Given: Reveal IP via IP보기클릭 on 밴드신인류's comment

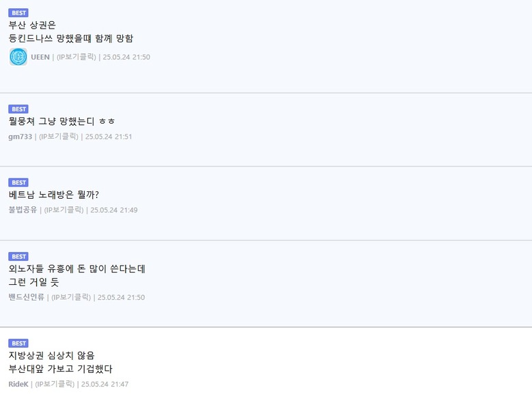Looking at the screenshot, I should 71,297.
